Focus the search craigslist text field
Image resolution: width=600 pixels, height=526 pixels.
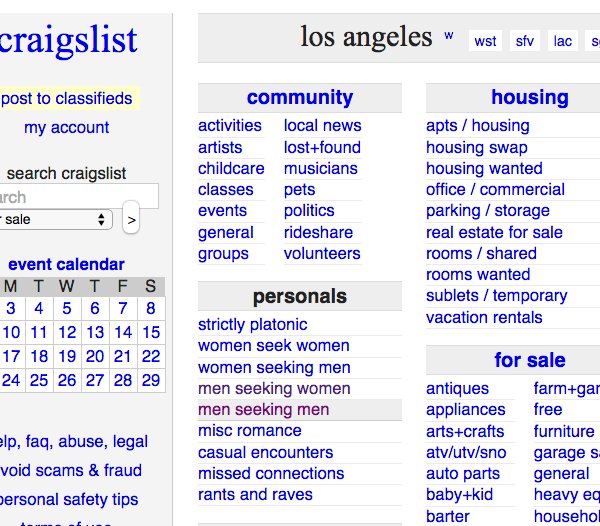[x=78, y=196]
